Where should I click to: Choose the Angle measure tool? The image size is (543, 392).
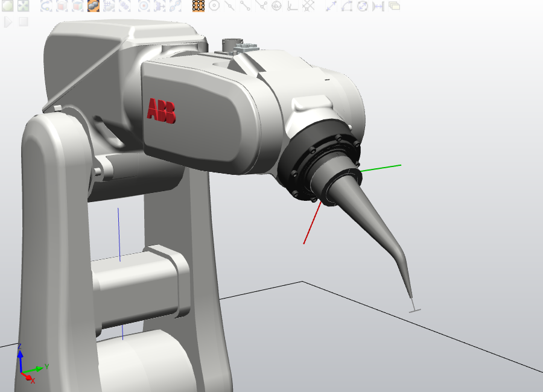click(347, 5)
